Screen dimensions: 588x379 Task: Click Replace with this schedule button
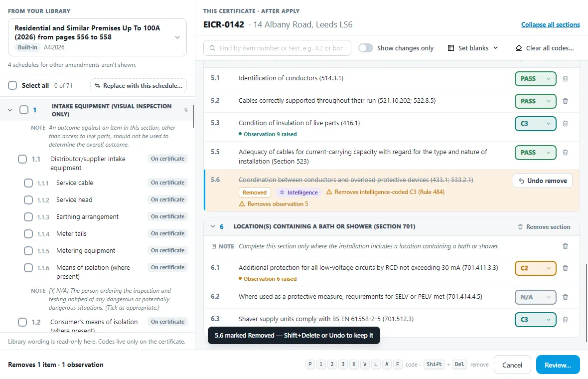point(139,86)
